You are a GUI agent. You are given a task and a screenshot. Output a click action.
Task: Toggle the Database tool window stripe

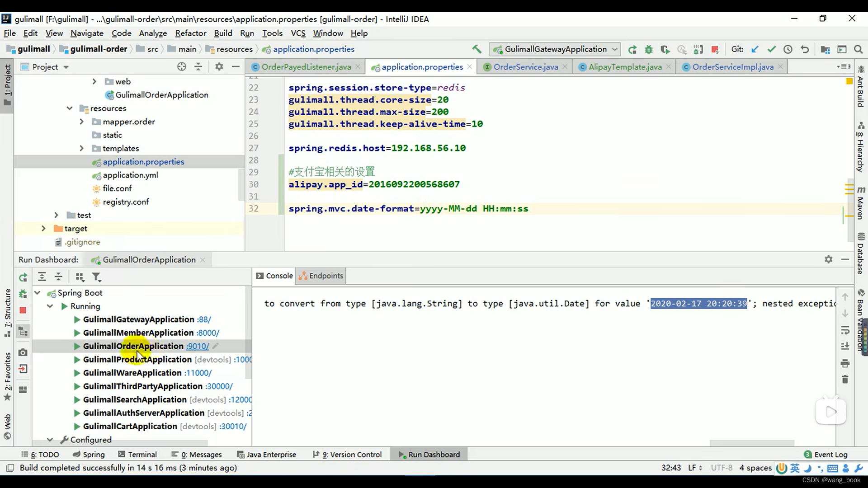tap(861, 253)
